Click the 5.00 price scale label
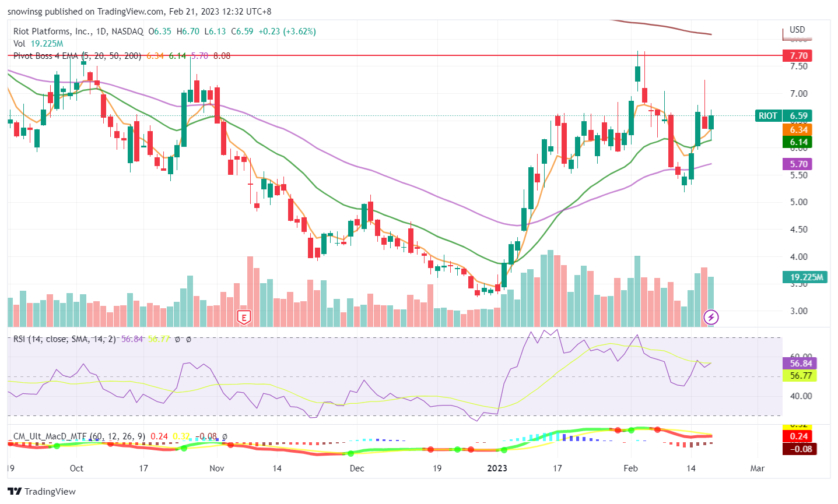 [798, 202]
